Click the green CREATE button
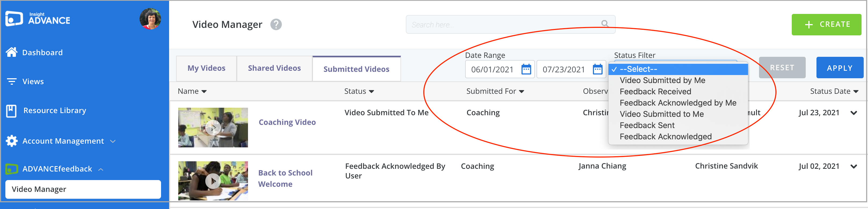The width and height of the screenshot is (868, 209). (x=826, y=25)
